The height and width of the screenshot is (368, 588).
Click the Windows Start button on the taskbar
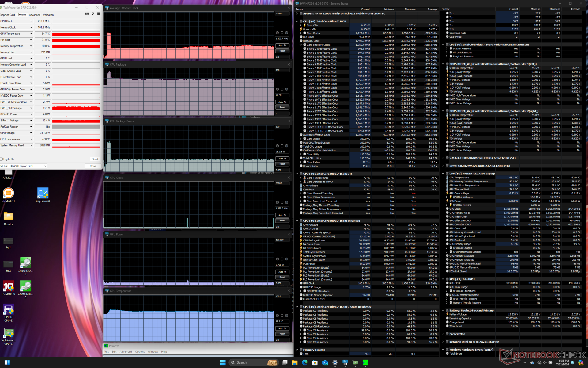pos(223,362)
